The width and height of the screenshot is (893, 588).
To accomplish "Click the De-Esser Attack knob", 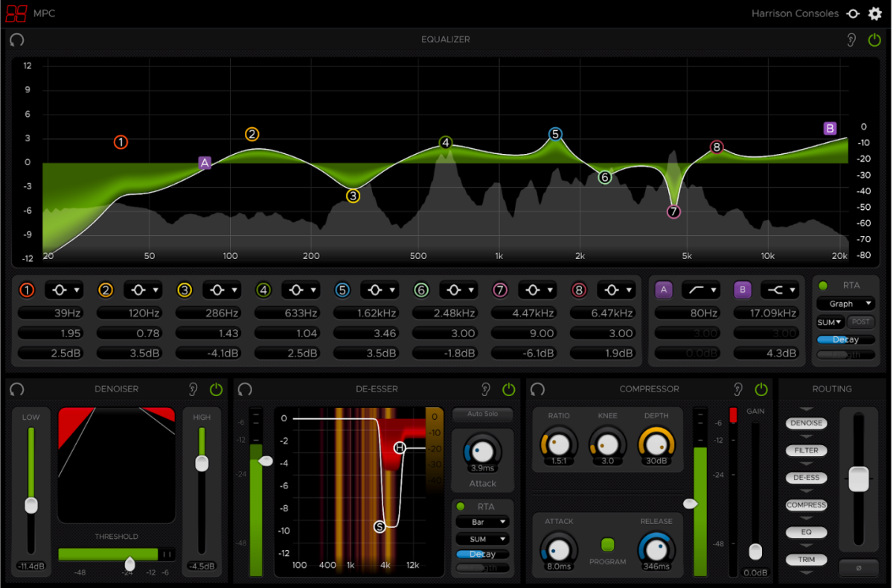I will 482,451.
